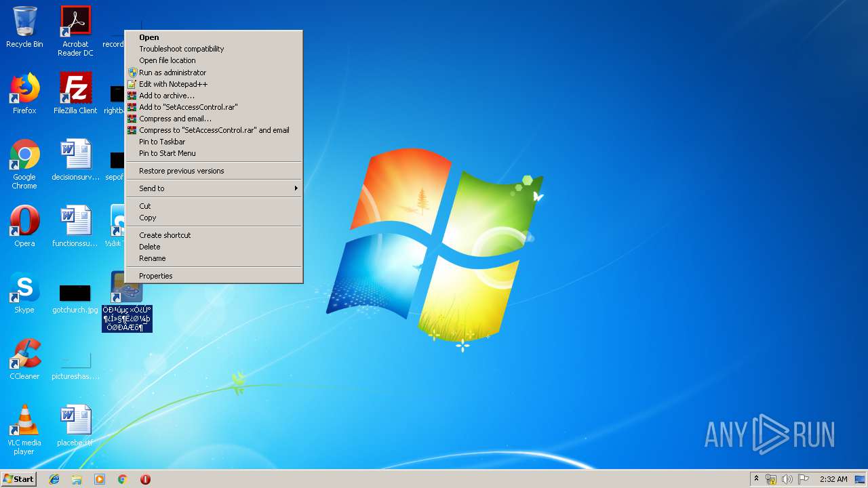The height and width of the screenshot is (488, 868).
Task: Select Restore previous versions
Action: click(214, 171)
